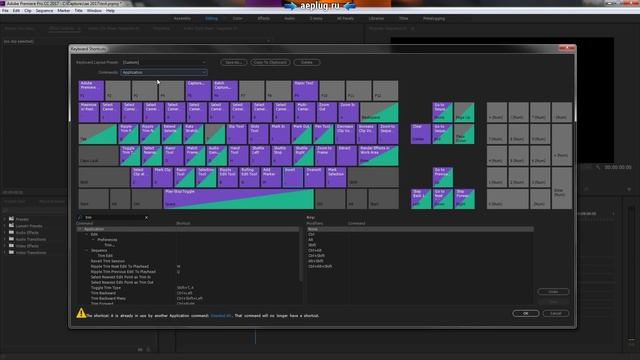Click the Caps Lock key

point(98,156)
